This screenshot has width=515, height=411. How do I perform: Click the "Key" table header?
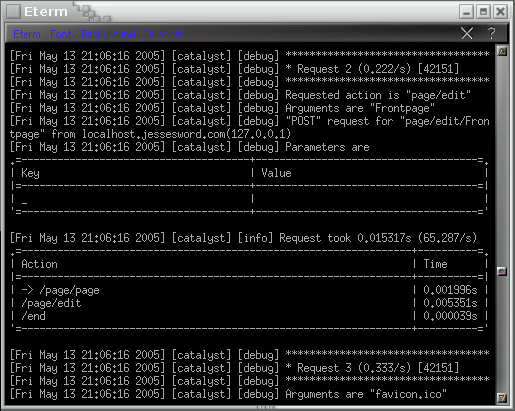click(30, 173)
